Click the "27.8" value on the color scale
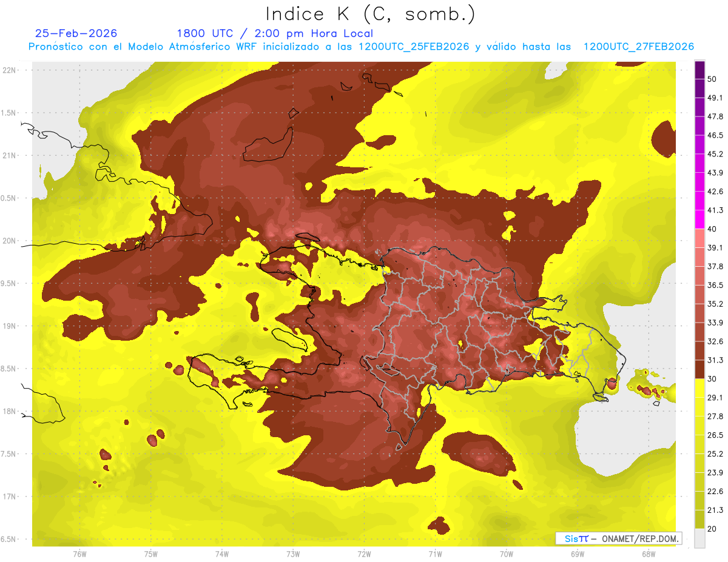Screen dimensions: 728x562 pyautogui.click(x=715, y=416)
